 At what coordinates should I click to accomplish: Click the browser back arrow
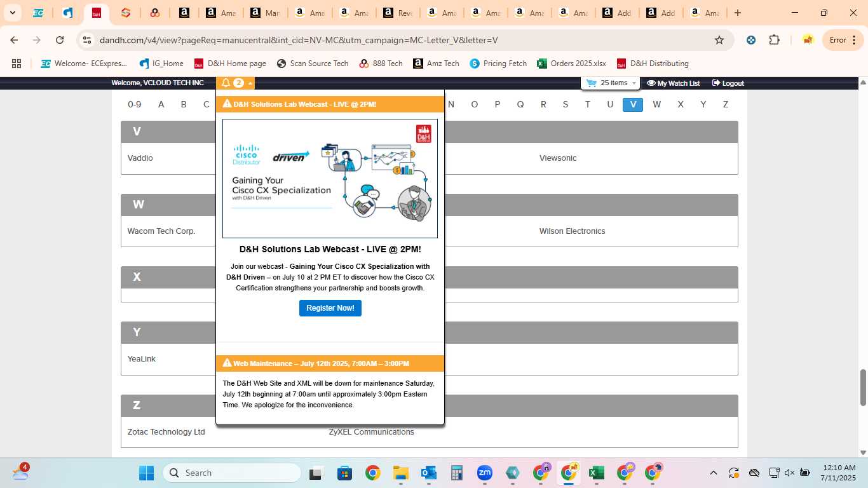pyautogui.click(x=14, y=40)
